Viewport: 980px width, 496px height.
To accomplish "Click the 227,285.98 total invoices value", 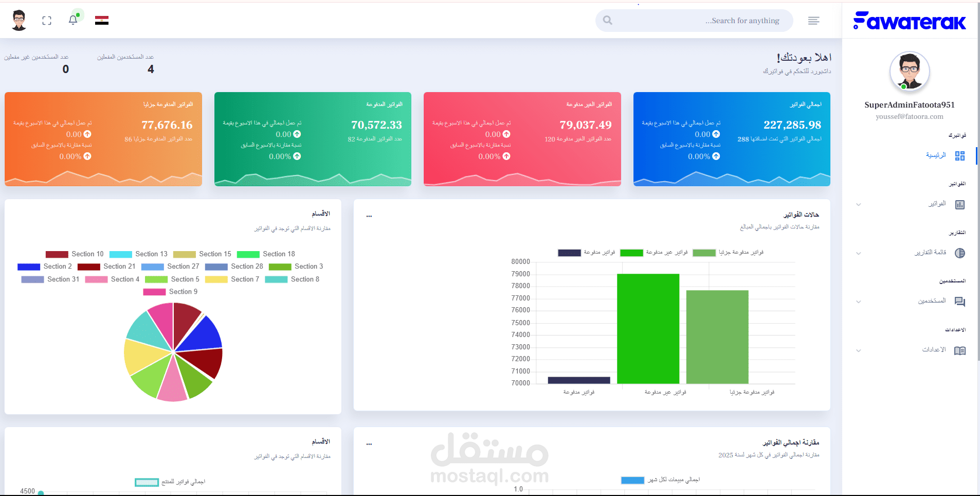I will tap(792, 125).
